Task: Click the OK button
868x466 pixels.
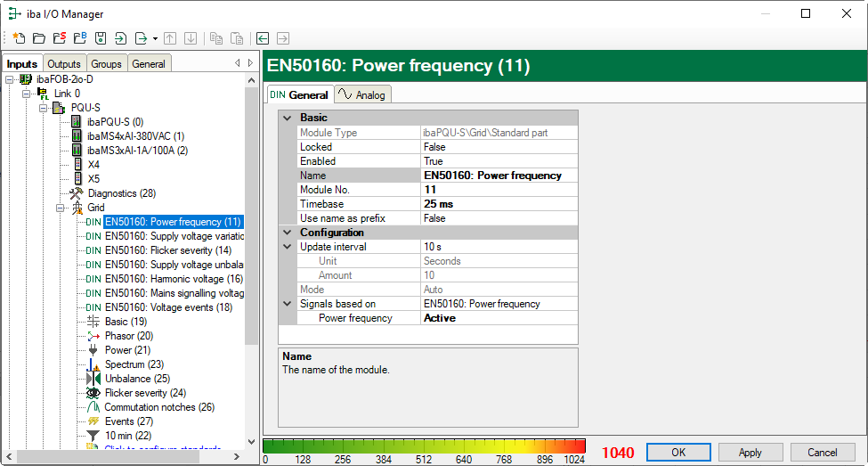Action: pyautogui.click(x=678, y=453)
